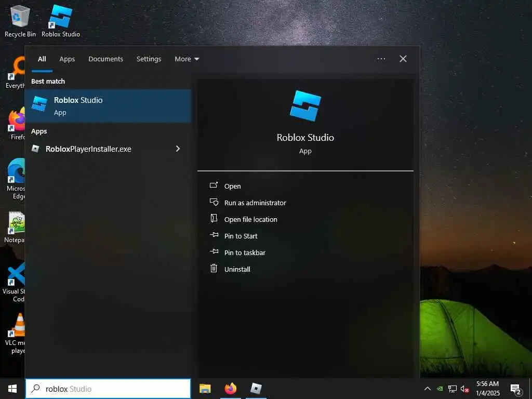Select the Everything desktop shortcut
Screen dimensions: 532x399
click(15, 73)
